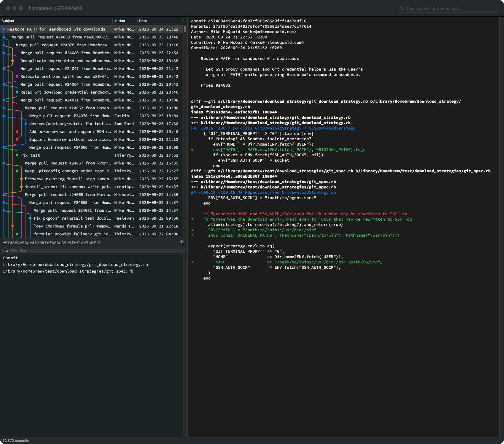Focus the Find subject, author or hash field
Screen dimensions: 504x444
pos(449,9)
